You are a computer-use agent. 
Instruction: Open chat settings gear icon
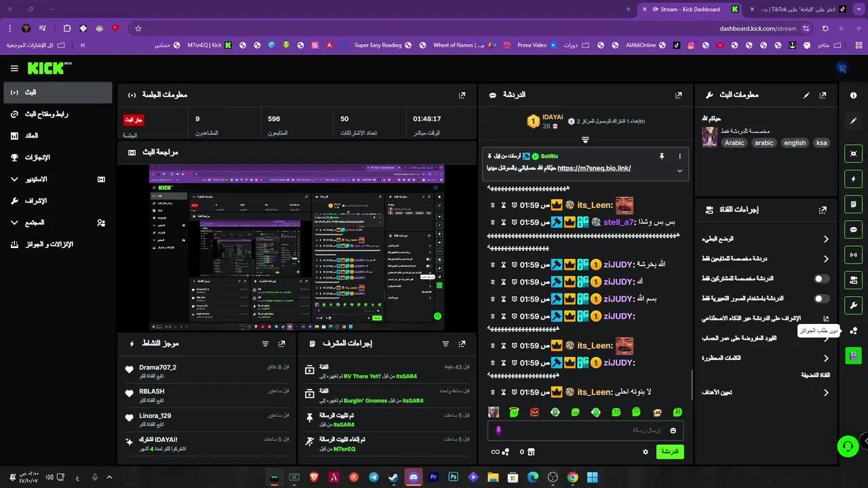pyautogui.click(x=646, y=452)
